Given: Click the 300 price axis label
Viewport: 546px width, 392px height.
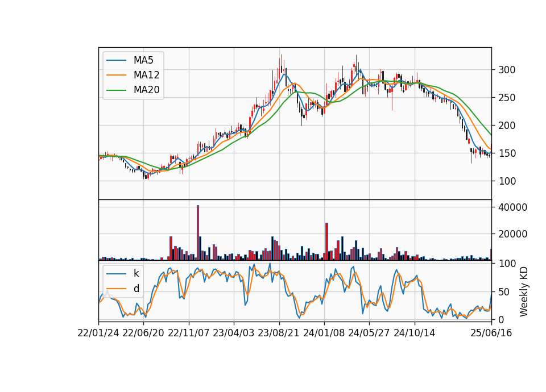Looking at the screenshot, I should point(507,70).
